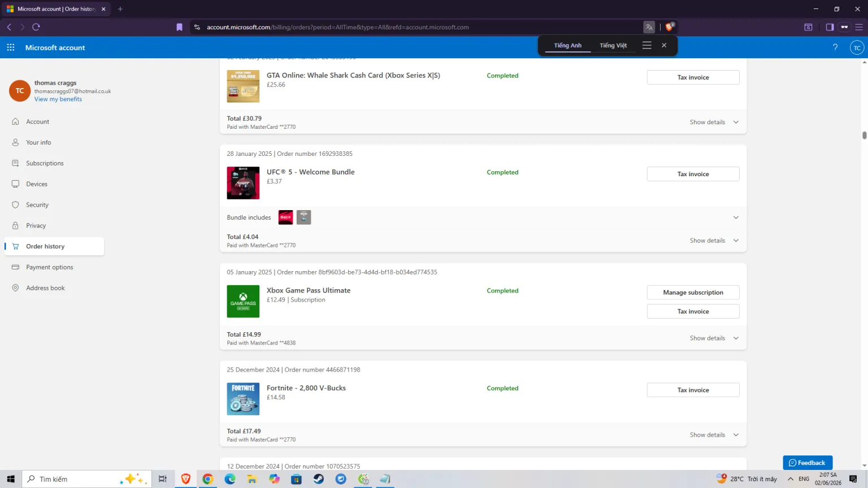Open Microsoft account header link
The width and height of the screenshot is (868, 488).
[55, 47]
